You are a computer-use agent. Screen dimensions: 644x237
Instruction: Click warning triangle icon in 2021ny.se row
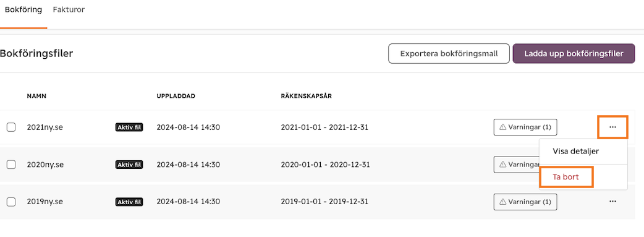pos(502,127)
